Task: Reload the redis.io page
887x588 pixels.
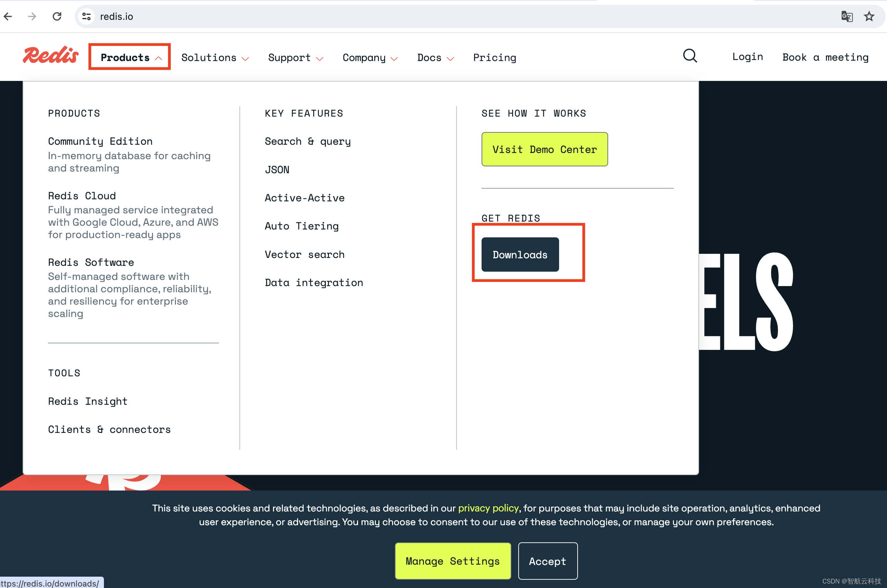Action: 57,16
